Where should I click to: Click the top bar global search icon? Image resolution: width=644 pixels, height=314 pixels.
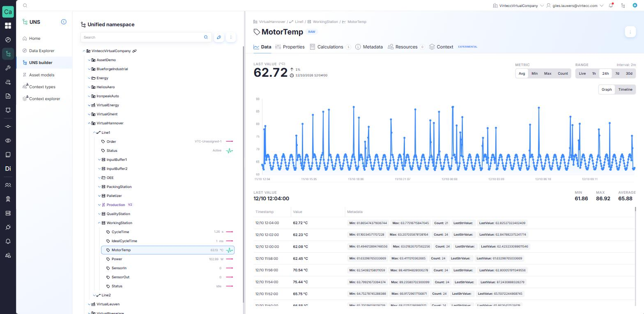25,5
